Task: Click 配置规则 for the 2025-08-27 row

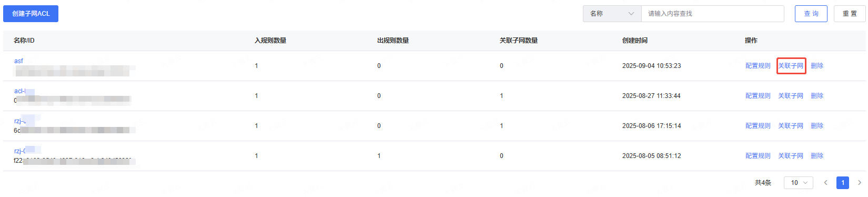Action: pyautogui.click(x=758, y=96)
